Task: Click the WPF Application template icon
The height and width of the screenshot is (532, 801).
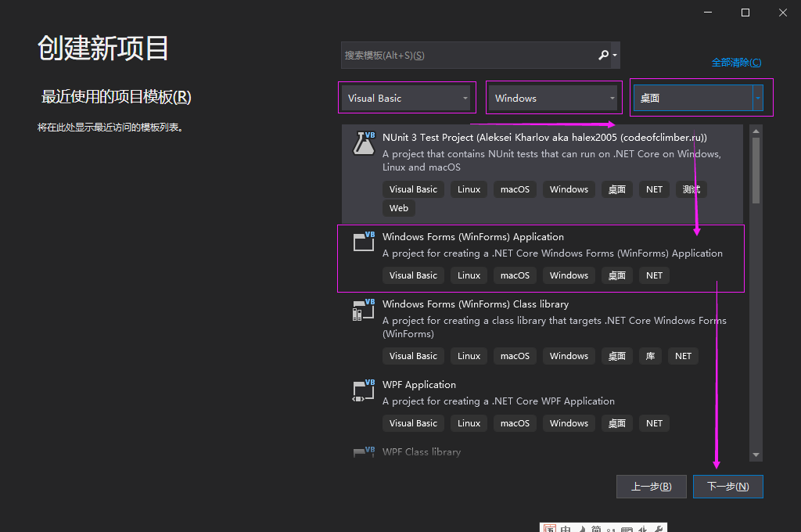Action: [x=363, y=390]
